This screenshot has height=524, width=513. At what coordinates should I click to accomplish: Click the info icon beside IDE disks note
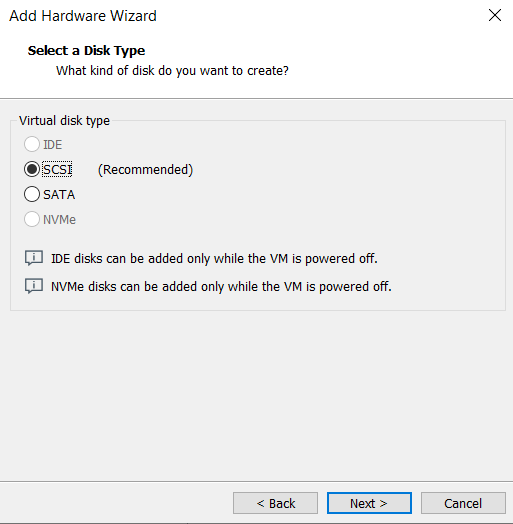point(34,258)
